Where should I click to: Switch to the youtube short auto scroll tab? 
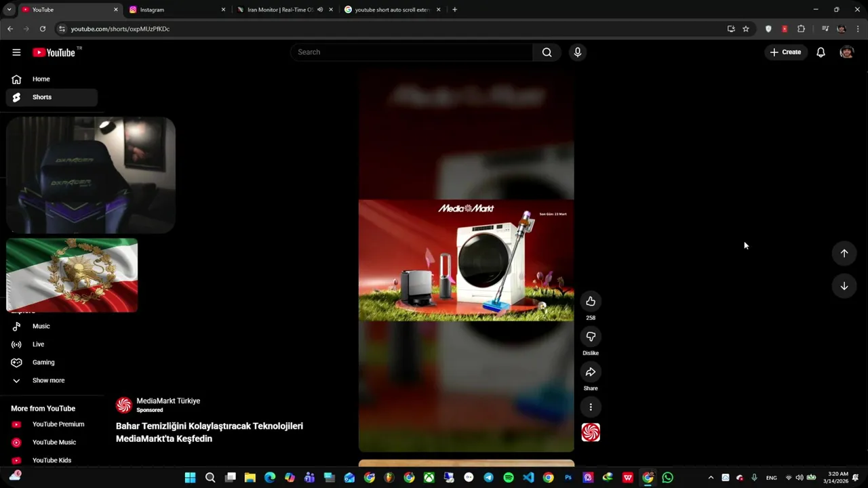tap(393, 9)
